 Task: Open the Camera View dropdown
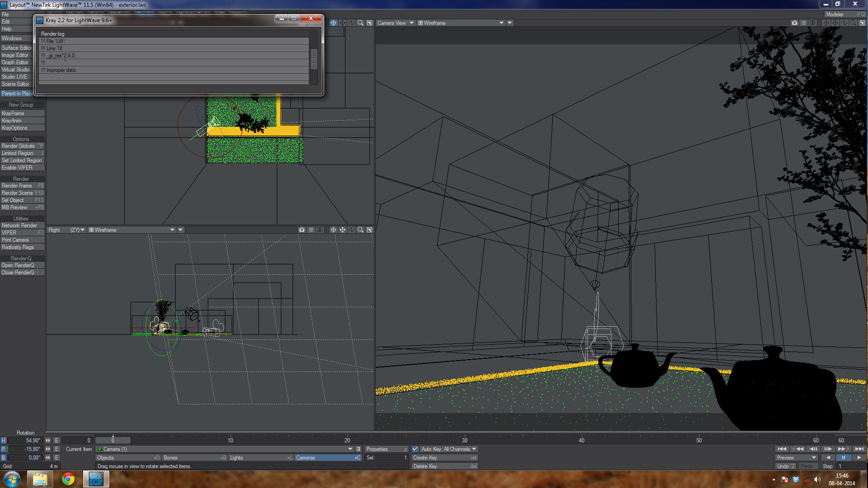[395, 23]
